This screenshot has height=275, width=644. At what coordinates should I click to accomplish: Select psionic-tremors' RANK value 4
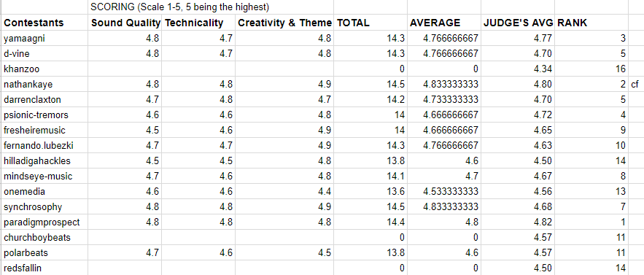point(591,115)
